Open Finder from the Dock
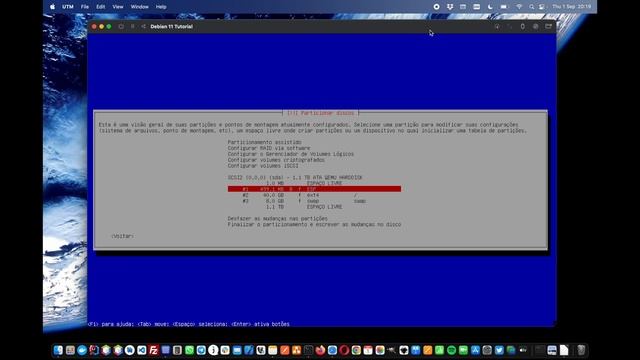 coord(58,350)
